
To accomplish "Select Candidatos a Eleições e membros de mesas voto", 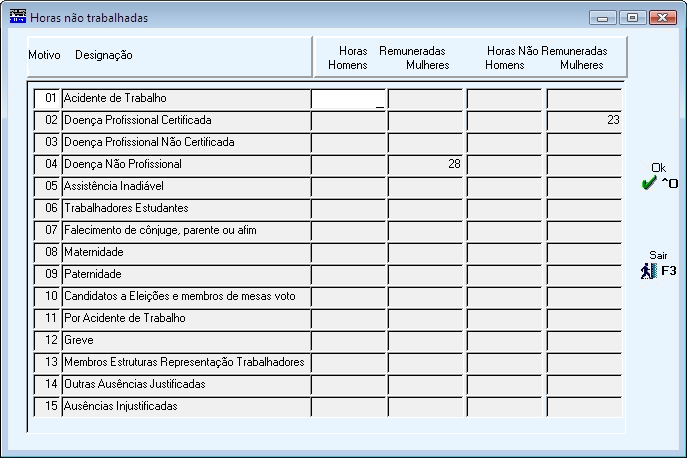I will pyautogui.click(x=186, y=296).
